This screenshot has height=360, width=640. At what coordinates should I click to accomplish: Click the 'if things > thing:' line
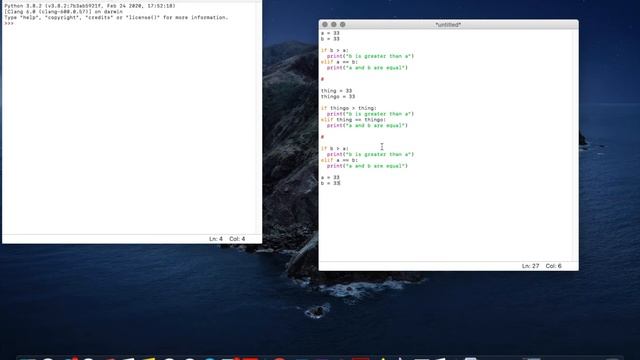click(349, 108)
